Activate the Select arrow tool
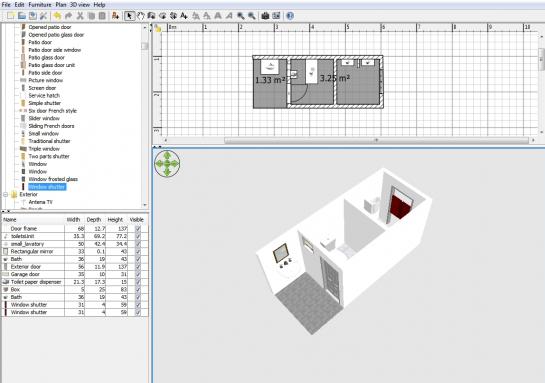Image resolution: width=545 pixels, height=383 pixels. 129,16
